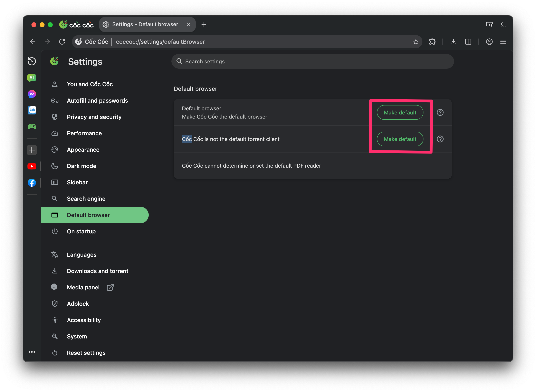Open Appearance settings
This screenshot has width=536, height=392.
click(95, 150)
